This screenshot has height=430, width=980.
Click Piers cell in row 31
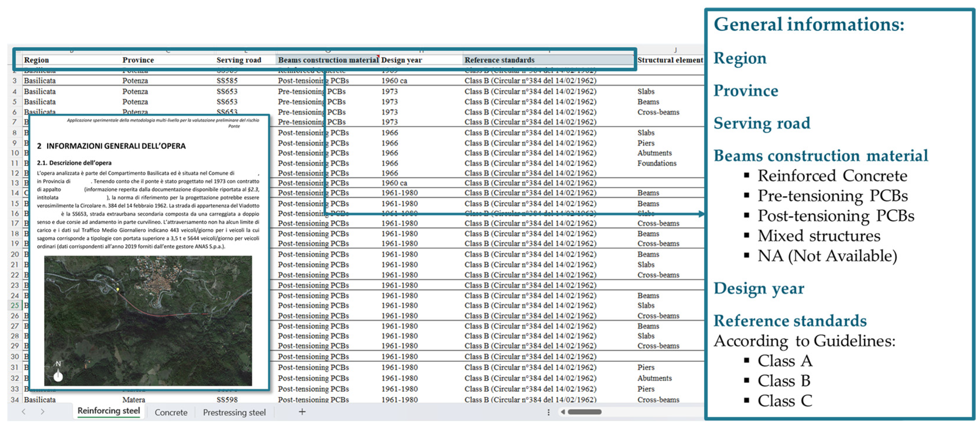coord(646,368)
